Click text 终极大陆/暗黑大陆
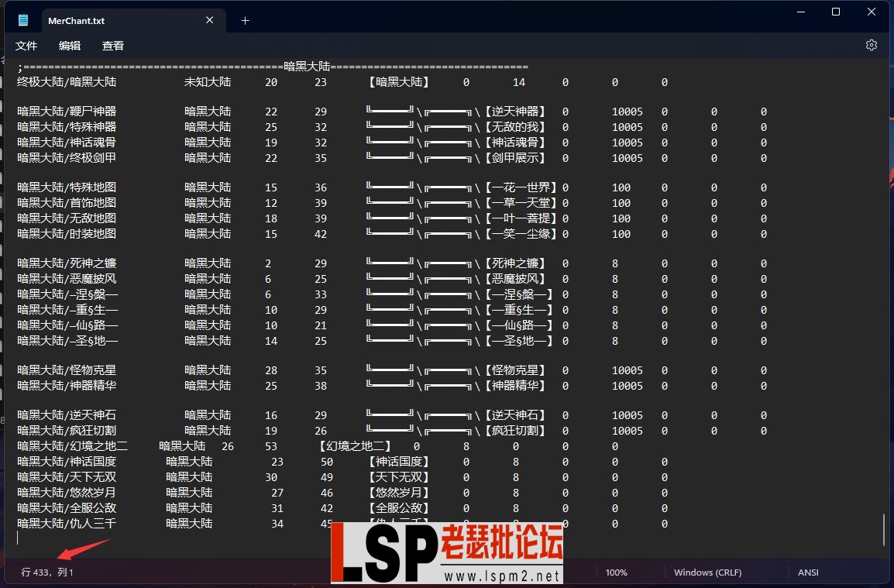The width and height of the screenshot is (894, 588). [x=67, y=82]
